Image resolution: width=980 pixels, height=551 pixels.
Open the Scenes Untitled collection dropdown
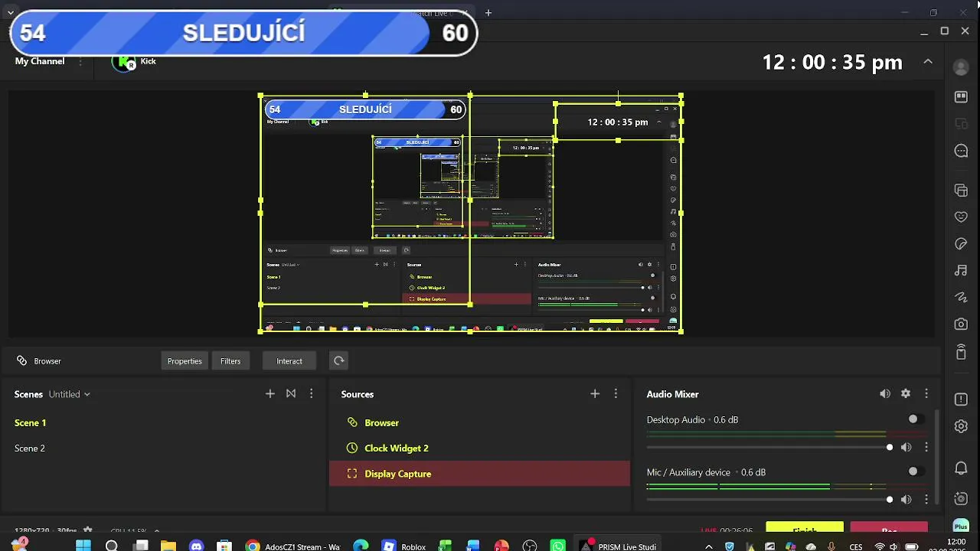click(70, 394)
